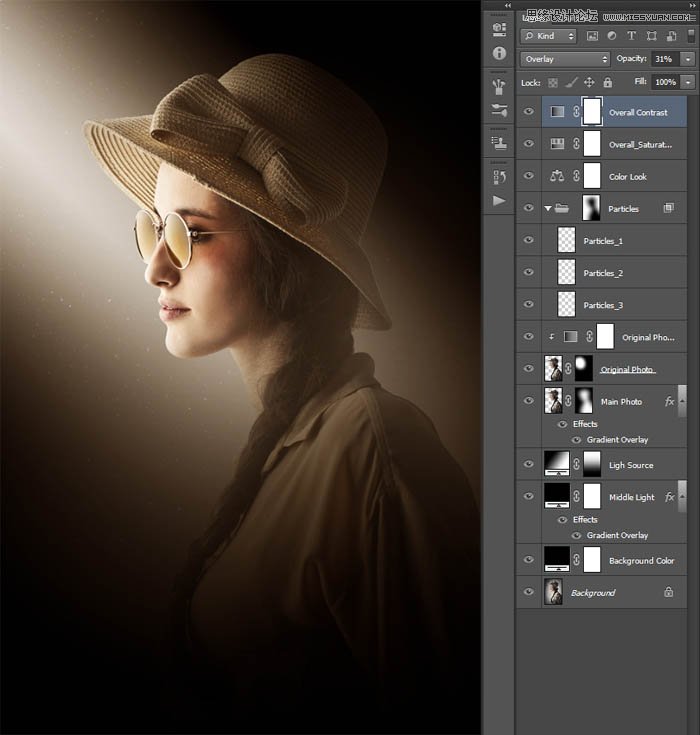
Task: Hide the Particles_2 layer
Action: click(529, 273)
